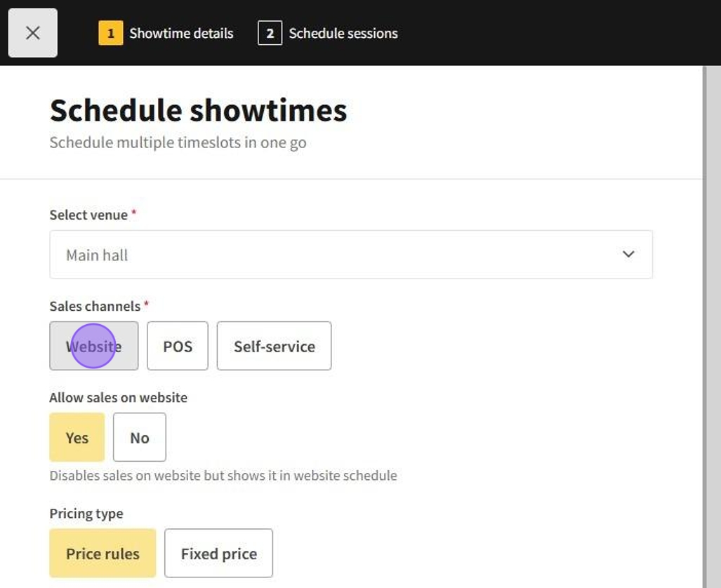Select Yes for Allow sales on website

click(77, 437)
